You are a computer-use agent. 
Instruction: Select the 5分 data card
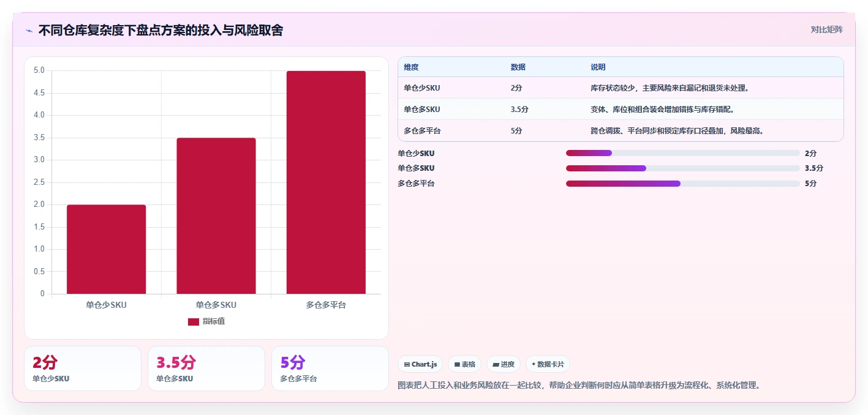[330, 368]
